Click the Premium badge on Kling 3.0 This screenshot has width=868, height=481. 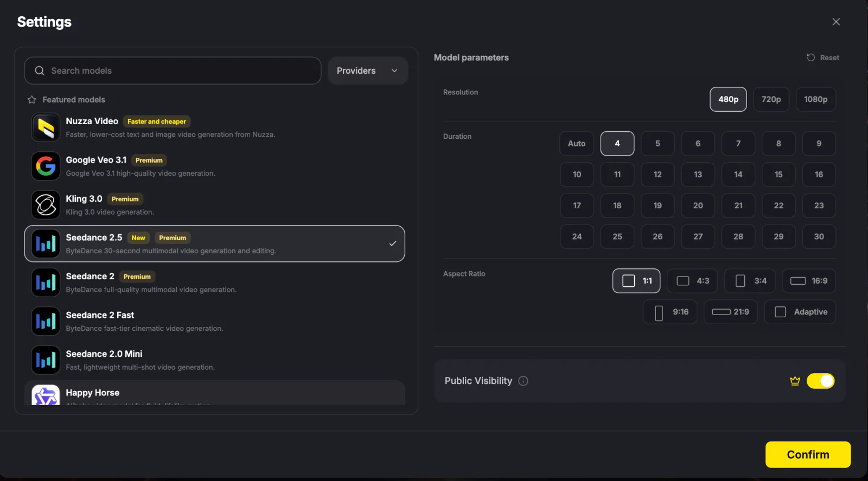coord(125,199)
